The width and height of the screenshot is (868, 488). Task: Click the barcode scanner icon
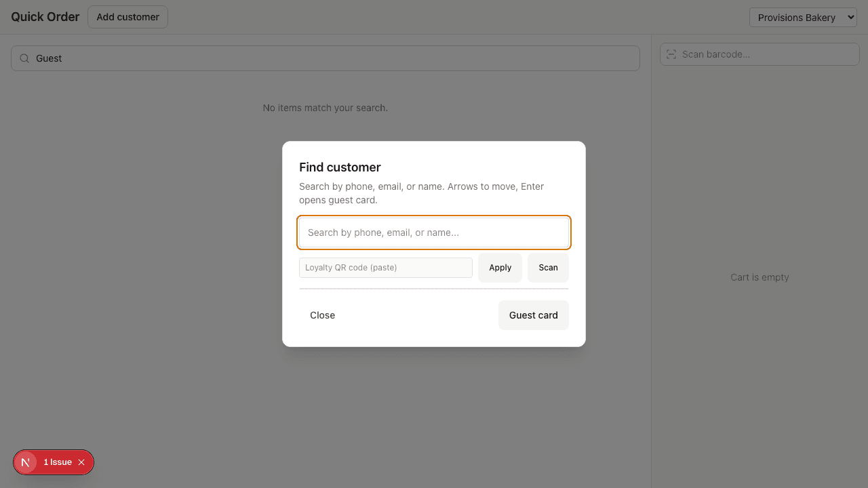671,54
